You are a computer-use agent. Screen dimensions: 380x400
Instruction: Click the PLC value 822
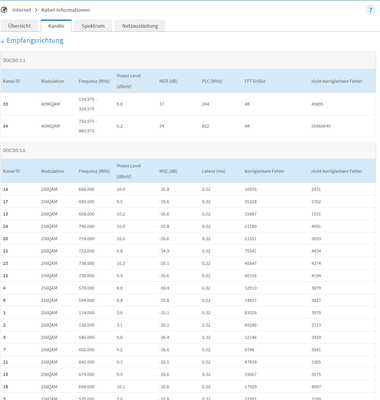coord(205,126)
